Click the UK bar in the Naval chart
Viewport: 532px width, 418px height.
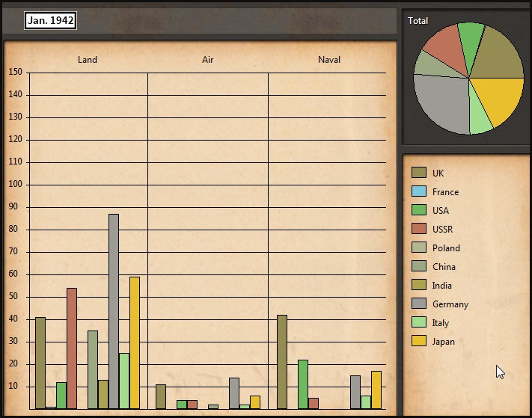point(282,362)
